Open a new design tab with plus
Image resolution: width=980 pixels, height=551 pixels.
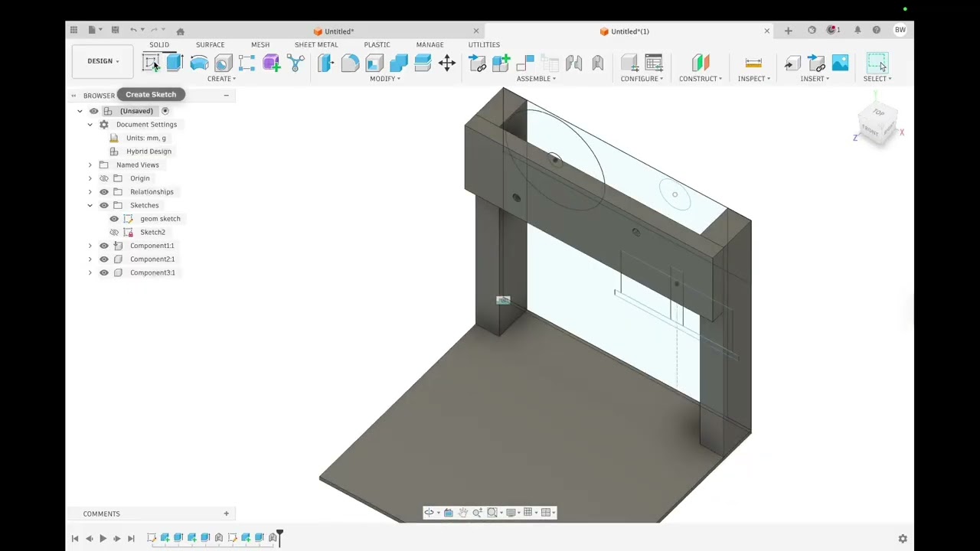[789, 31]
